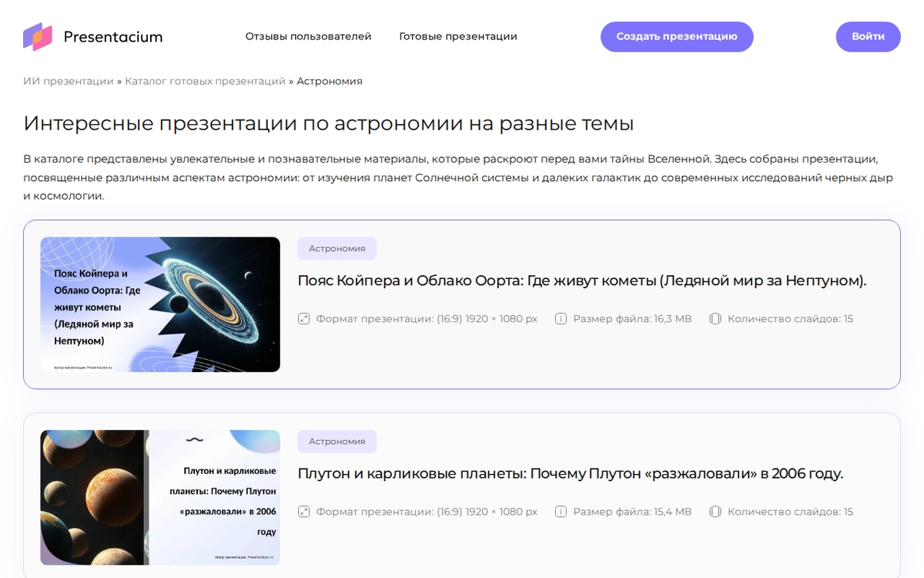924x578 pixels.
Task: Click Количество слайдов text in Пояс Койпера card
Action: coord(790,318)
